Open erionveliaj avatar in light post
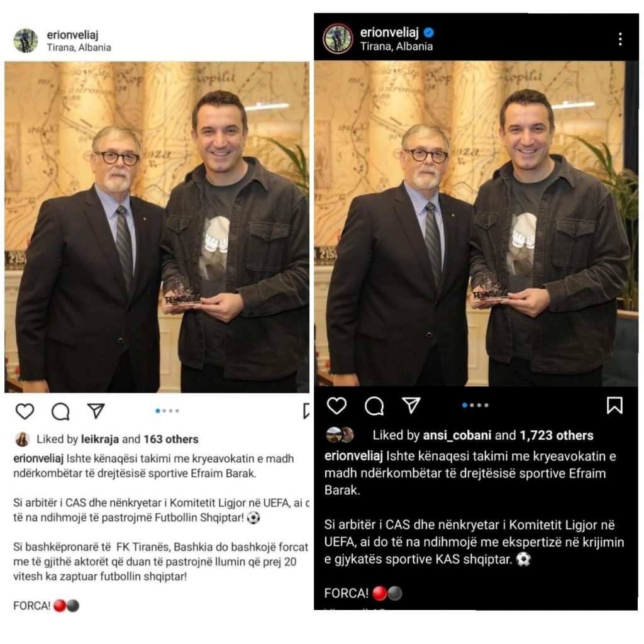Viewport: 644px width, 644px height. [x=25, y=41]
